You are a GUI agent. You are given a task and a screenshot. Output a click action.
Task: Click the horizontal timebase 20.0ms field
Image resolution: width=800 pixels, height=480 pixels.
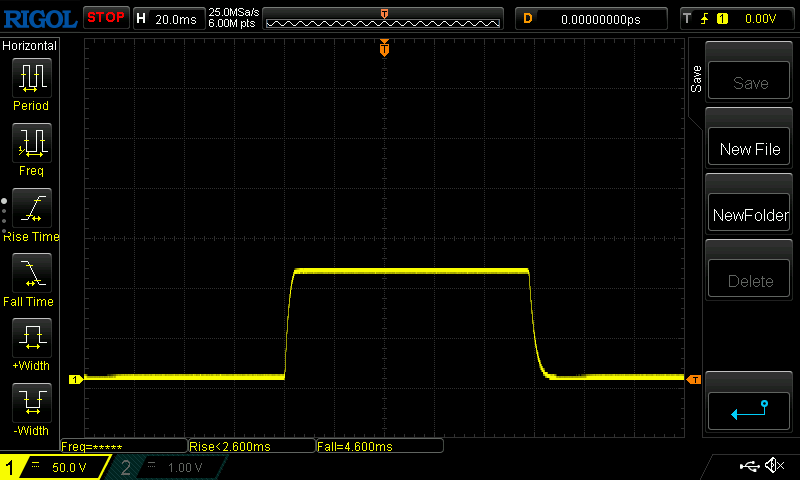169,19
